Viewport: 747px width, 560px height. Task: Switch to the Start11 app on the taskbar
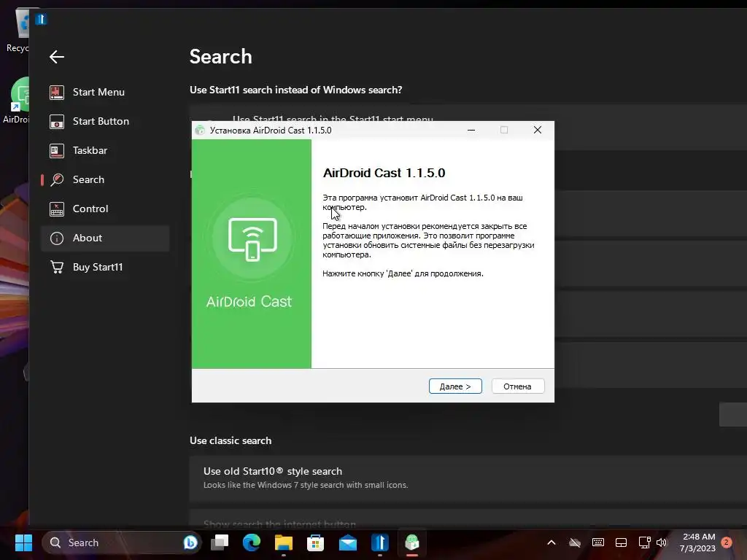click(379, 542)
